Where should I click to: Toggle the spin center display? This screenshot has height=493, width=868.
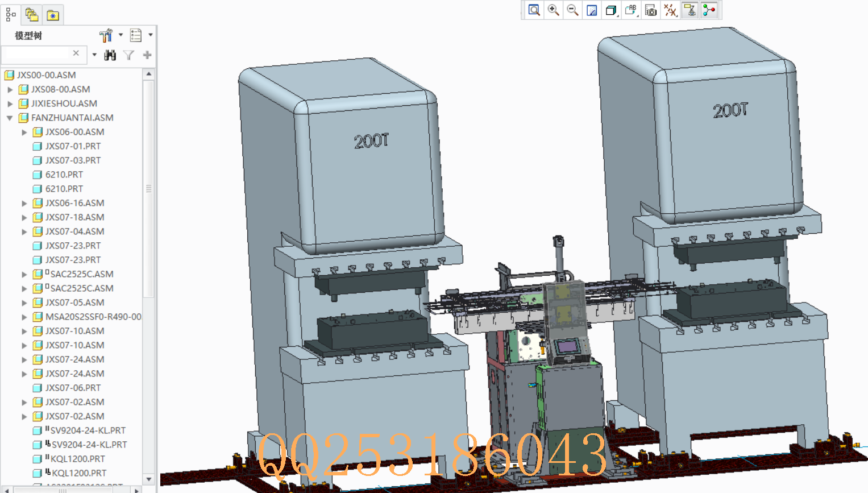(x=709, y=10)
